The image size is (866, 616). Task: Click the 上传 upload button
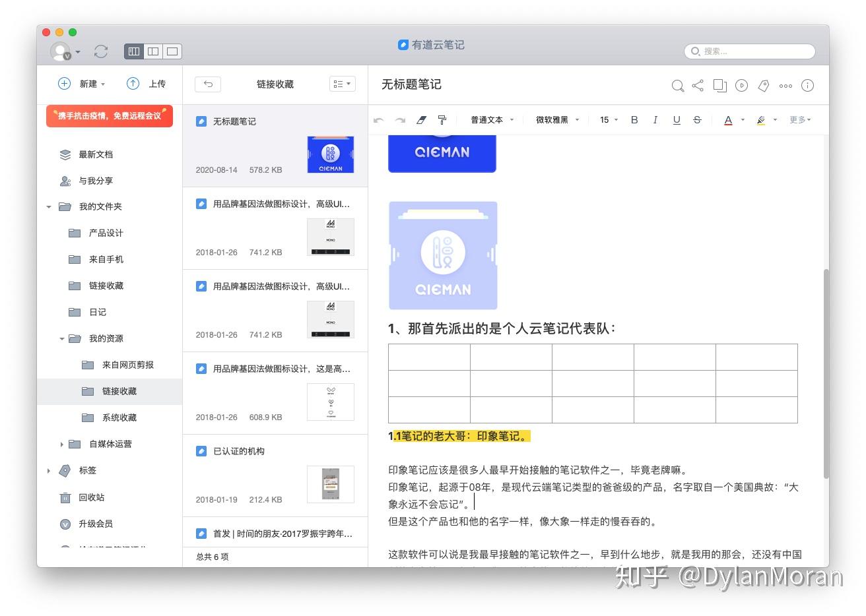[x=147, y=84]
